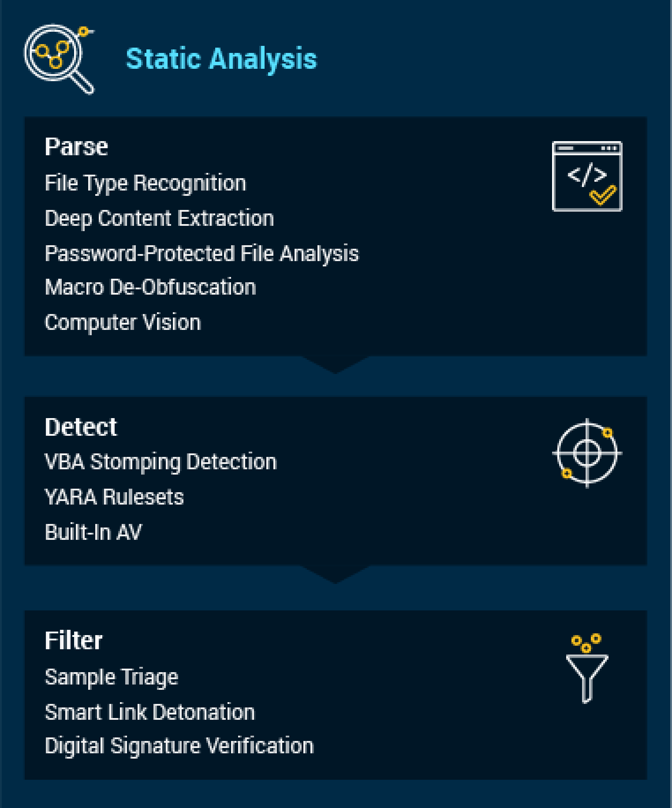672x808 pixels.
Task: Open Macro De-Obfuscation entry
Action: [x=150, y=287]
